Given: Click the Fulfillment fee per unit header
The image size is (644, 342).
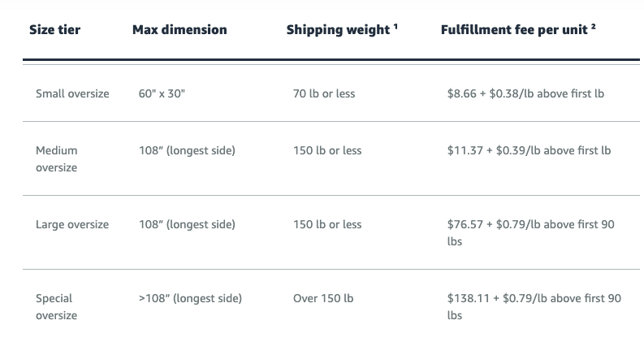Looking at the screenshot, I should point(514,29).
